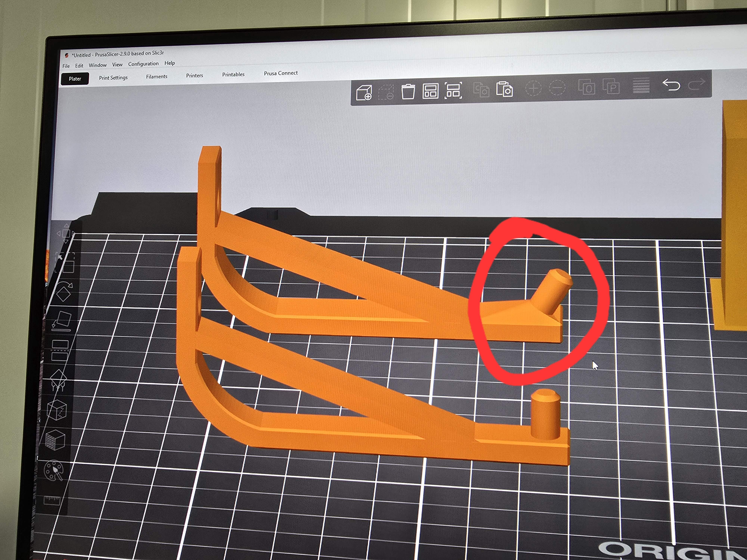
Task: Open the View menu
Action: coord(117,64)
